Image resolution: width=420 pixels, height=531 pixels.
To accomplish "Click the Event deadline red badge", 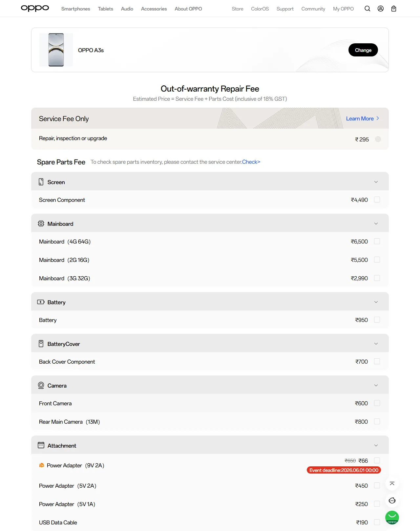I will click(344, 470).
